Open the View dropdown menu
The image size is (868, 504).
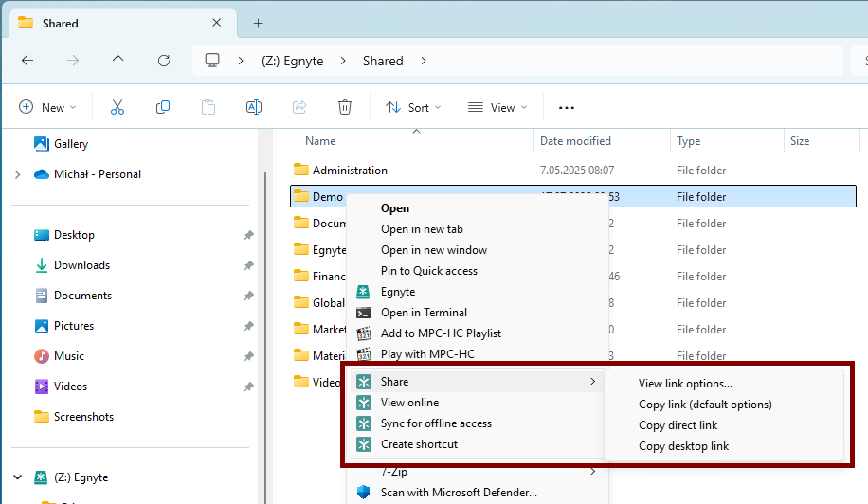pos(497,108)
